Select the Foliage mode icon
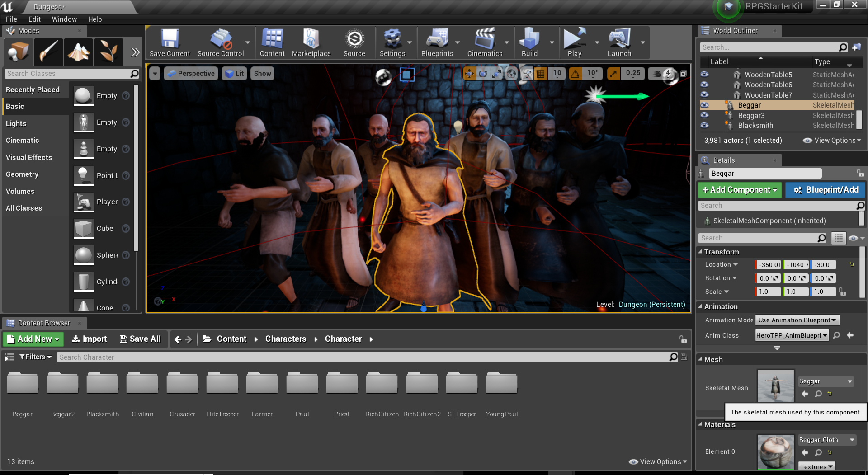 click(x=108, y=52)
